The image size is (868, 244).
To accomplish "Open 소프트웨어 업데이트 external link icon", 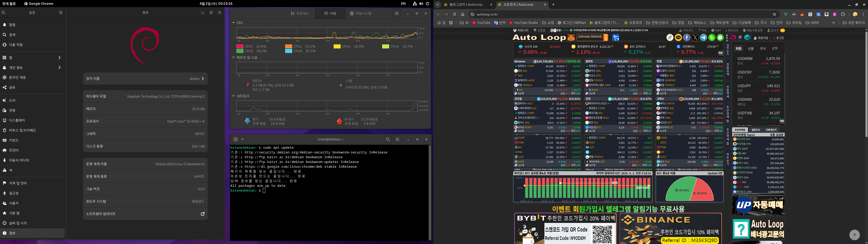I will 203,214.
